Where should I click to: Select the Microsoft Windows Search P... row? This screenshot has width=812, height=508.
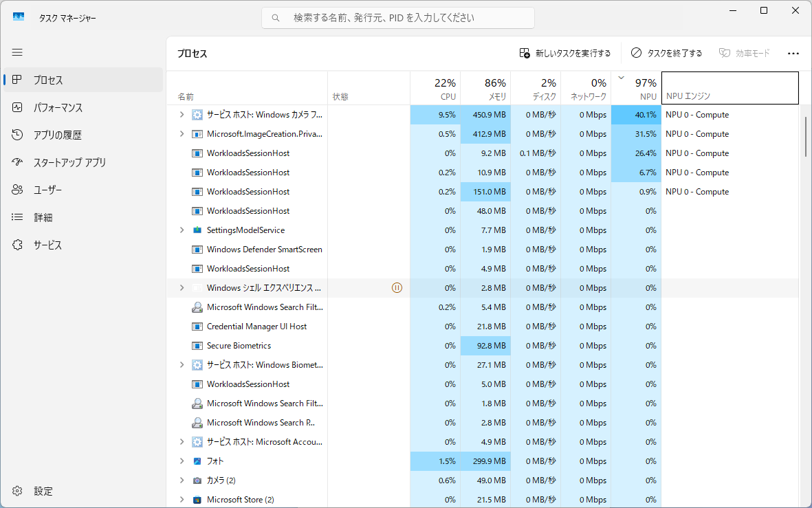483,423
